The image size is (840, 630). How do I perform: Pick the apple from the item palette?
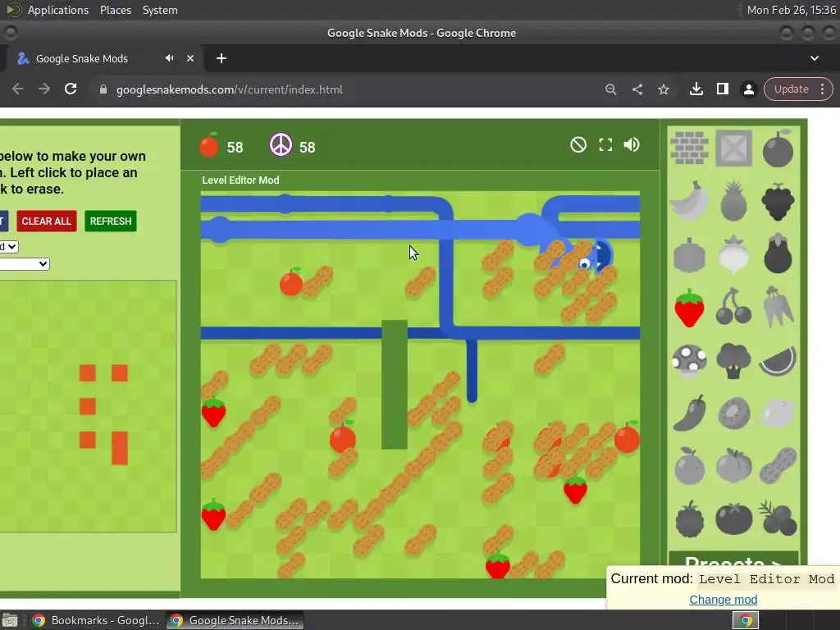778,148
